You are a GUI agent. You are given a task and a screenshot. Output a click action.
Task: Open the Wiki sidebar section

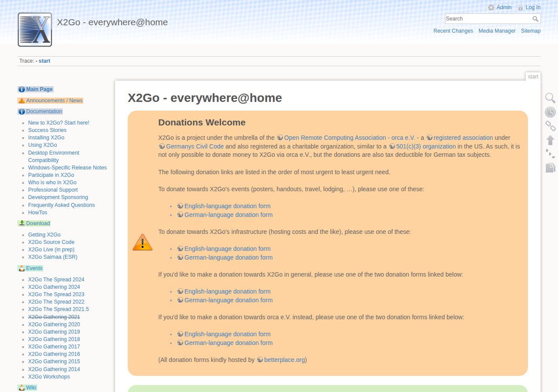tap(27, 388)
